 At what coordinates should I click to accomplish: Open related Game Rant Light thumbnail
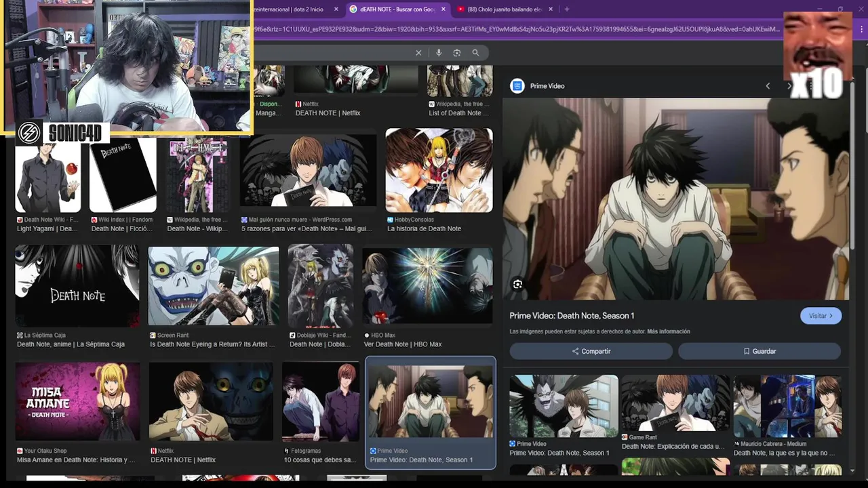(x=675, y=403)
